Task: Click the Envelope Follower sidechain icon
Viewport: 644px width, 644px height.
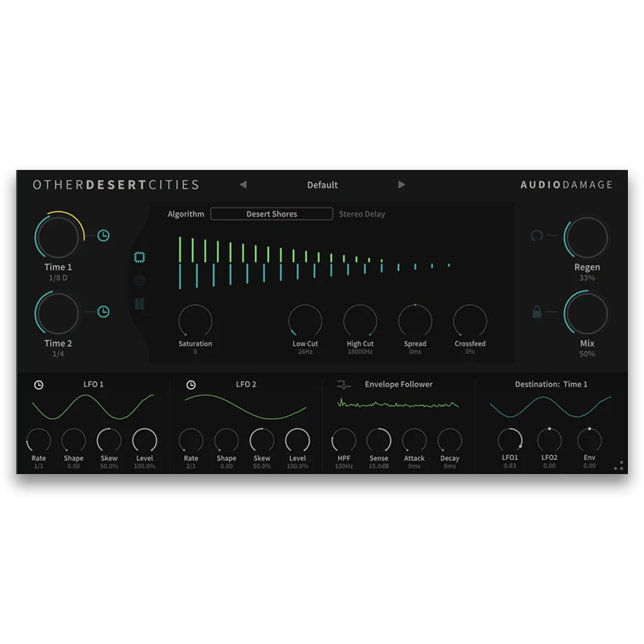Action: point(343,385)
